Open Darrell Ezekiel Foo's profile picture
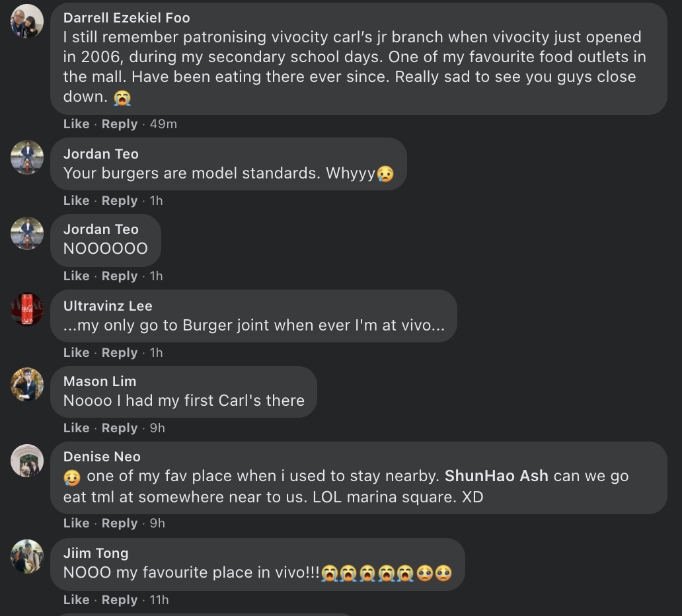 [27, 20]
